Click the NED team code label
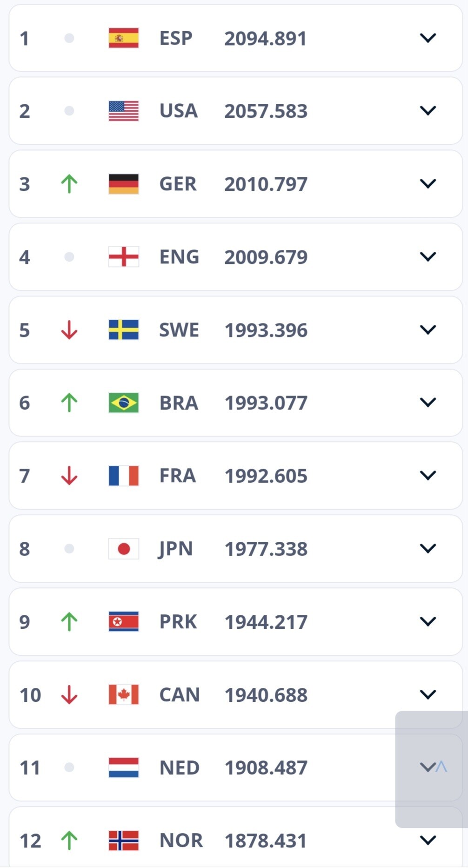 (x=179, y=767)
